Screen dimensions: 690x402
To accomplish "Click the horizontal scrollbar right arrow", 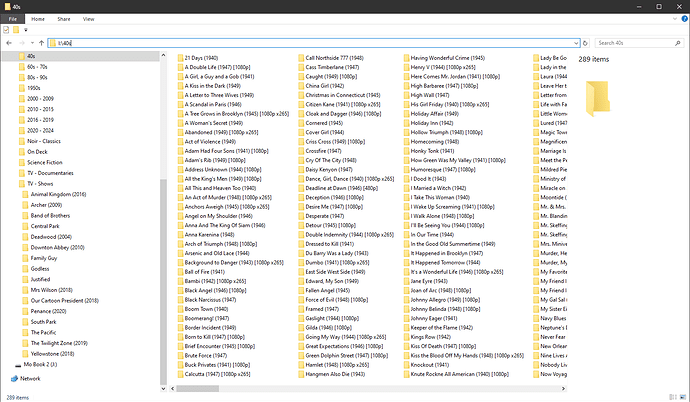I will [x=563, y=389].
